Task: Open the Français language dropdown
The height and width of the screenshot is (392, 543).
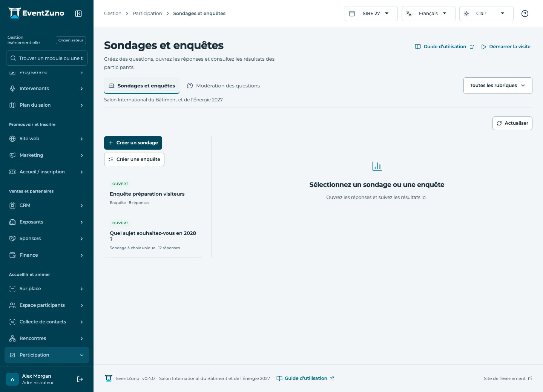Action: coord(428,14)
